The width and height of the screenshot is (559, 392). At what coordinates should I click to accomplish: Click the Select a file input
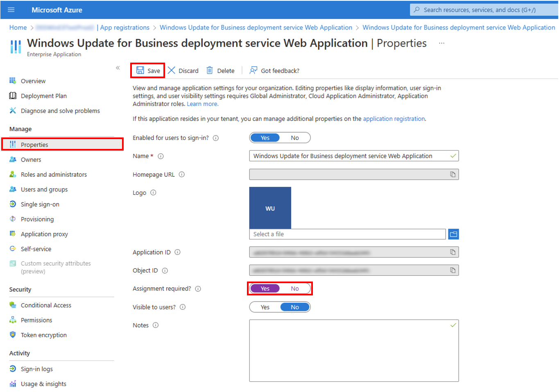(347, 234)
